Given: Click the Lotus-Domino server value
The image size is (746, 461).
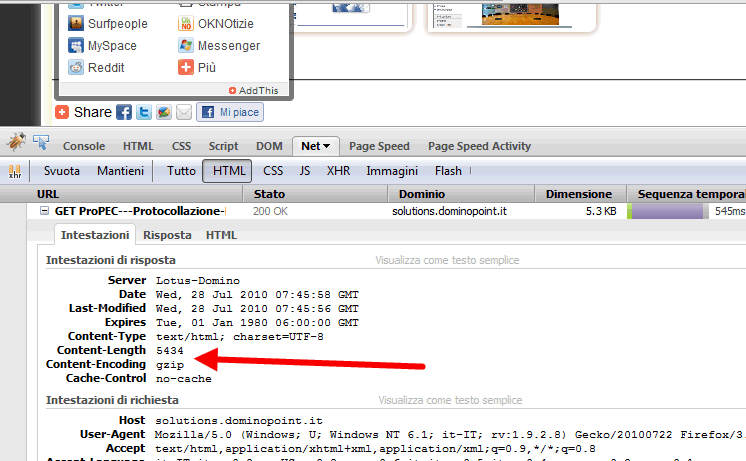Looking at the screenshot, I should point(198,280).
